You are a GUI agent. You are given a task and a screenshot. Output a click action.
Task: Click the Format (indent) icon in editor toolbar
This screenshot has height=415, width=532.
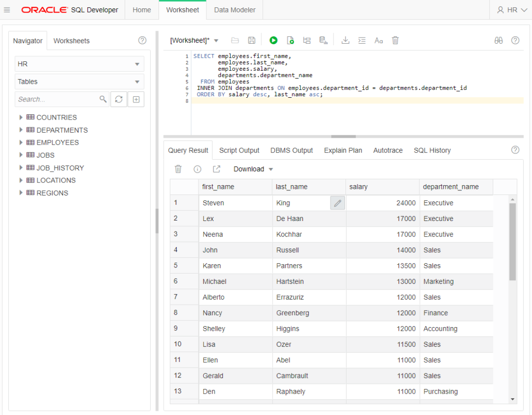tap(362, 41)
